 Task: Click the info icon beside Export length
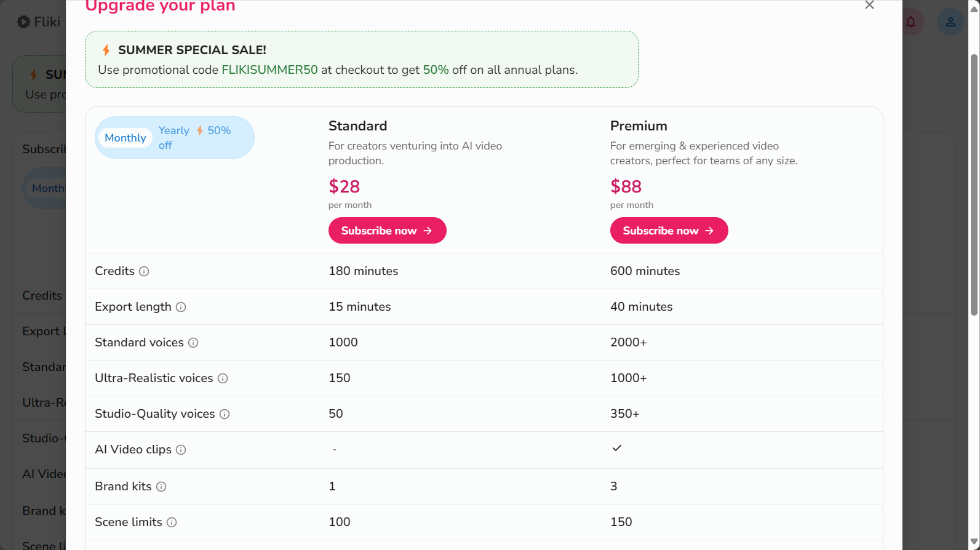click(x=181, y=307)
